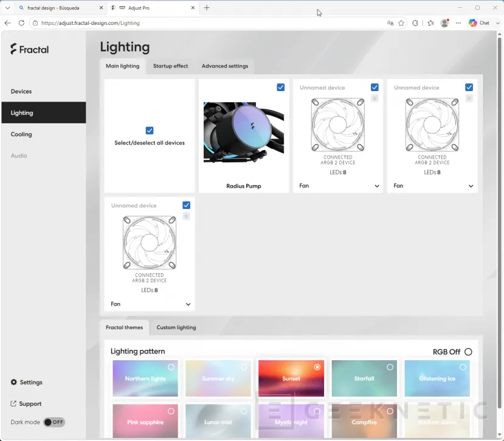Go back using the browser back arrow
Viewport: 504px width, 441px height.
click(8, 23)
